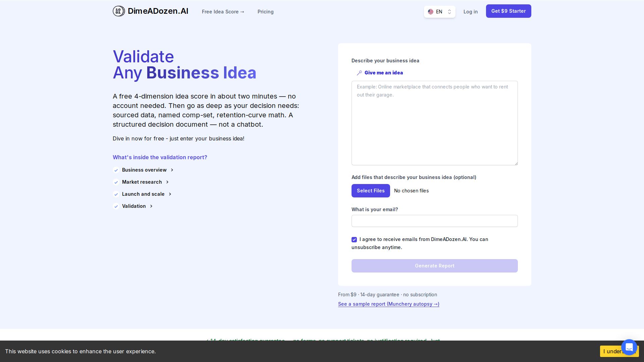Click checkmark icon beside Market research
Viewport: 644px width, 362px height.
point(116,182)
